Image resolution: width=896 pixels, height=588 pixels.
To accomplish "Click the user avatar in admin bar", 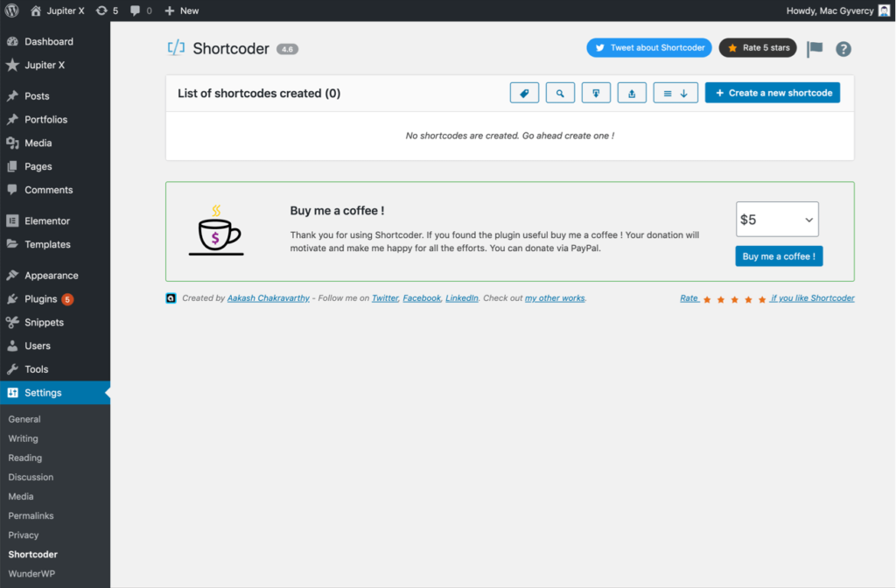I will [884, 10].
